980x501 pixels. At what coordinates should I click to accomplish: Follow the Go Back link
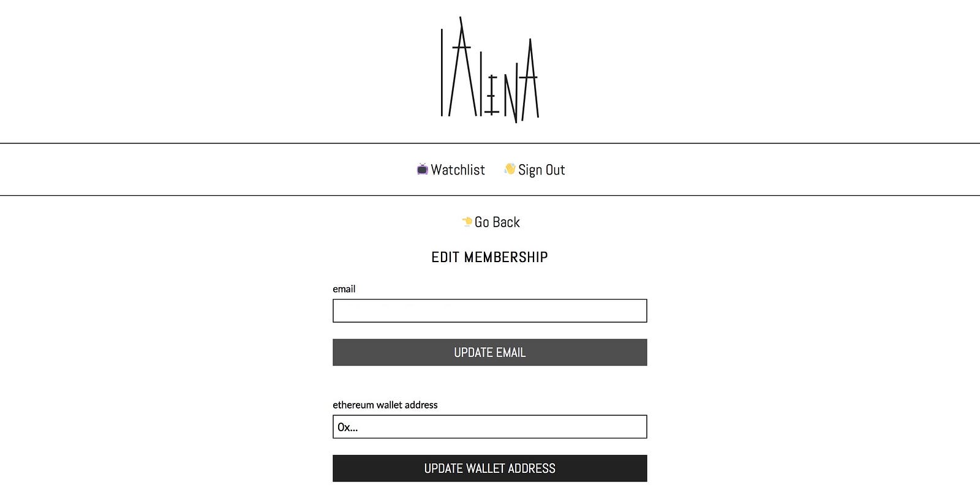pyautogui.click(x=497, y=222)
